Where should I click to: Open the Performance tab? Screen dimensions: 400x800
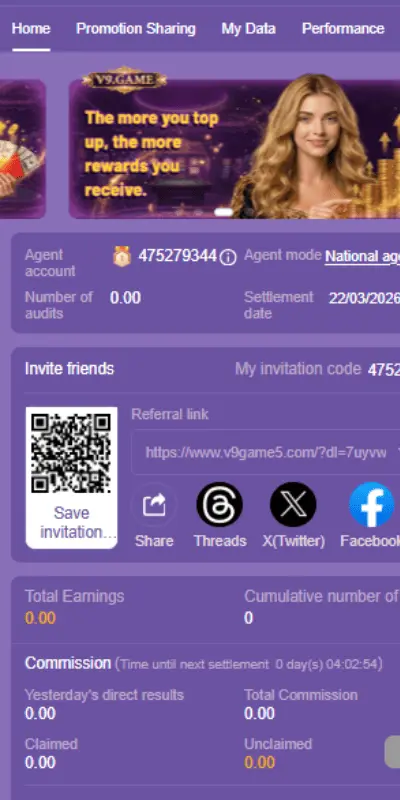(x=343, y=29)
